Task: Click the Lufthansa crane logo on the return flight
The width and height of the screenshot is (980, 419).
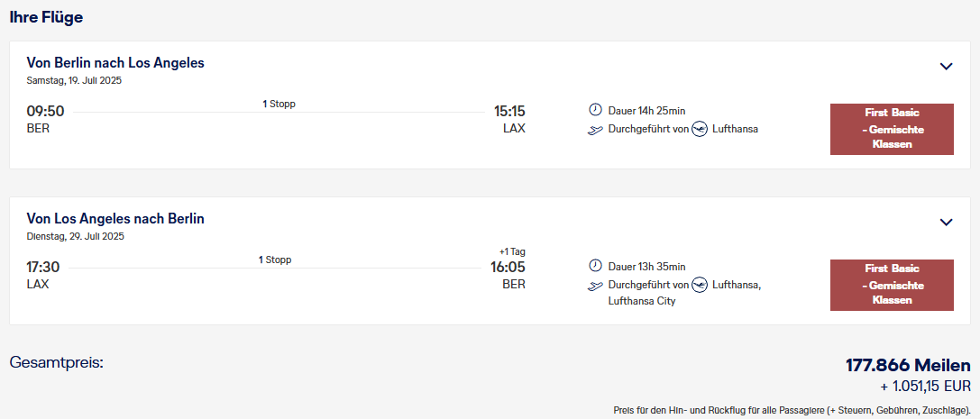Action: tap(700, 285)
